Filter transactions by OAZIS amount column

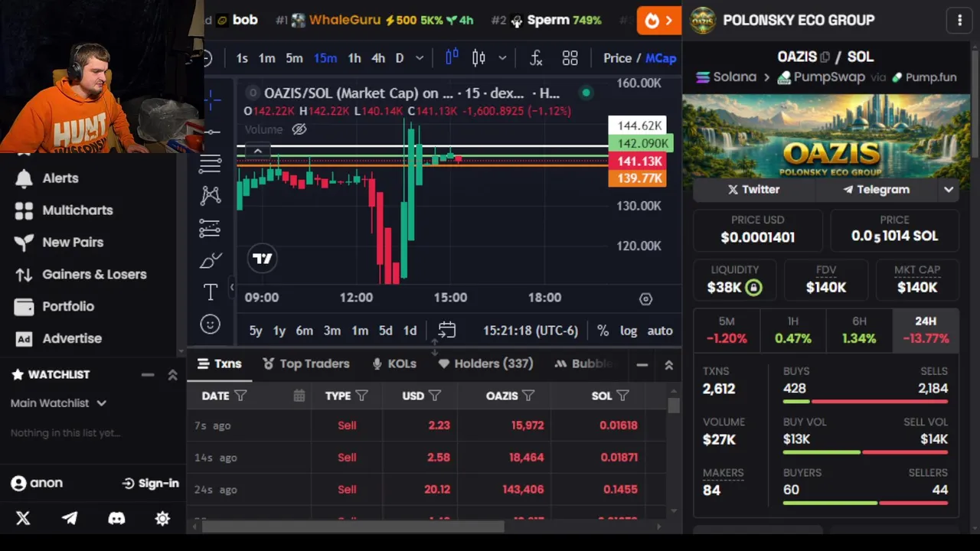click(528, 396)
